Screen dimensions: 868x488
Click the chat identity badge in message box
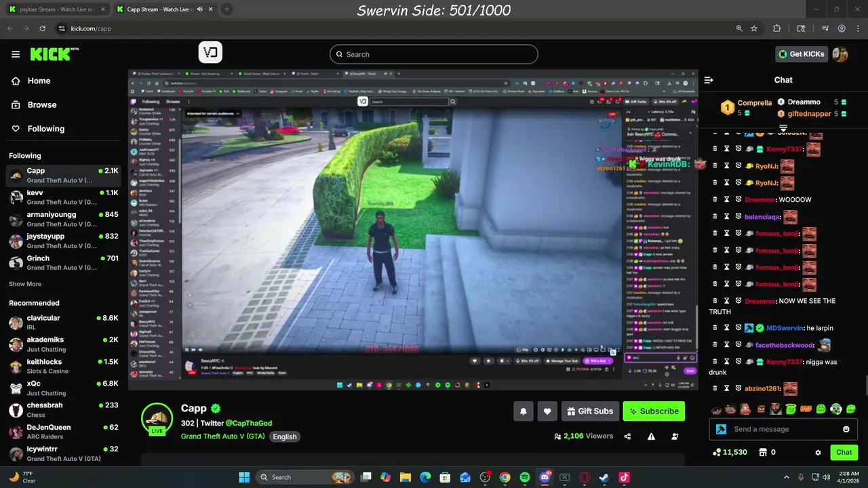click(x=721, y=429)
